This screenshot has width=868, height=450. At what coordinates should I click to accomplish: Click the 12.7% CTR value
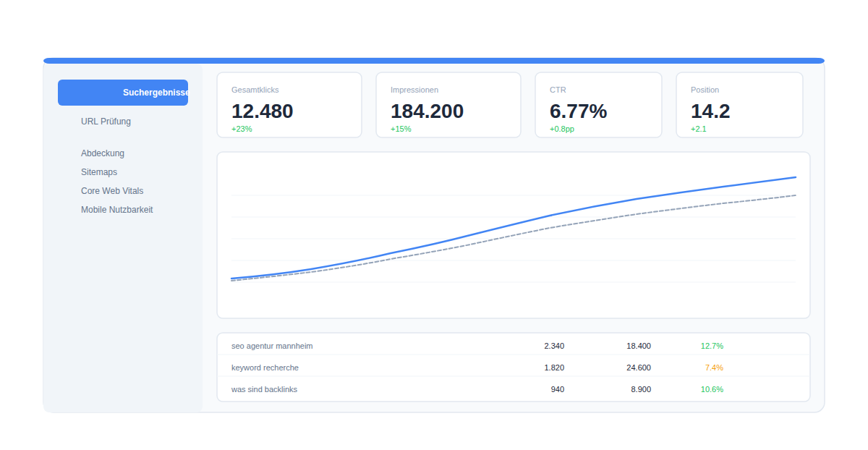point(712,346)
